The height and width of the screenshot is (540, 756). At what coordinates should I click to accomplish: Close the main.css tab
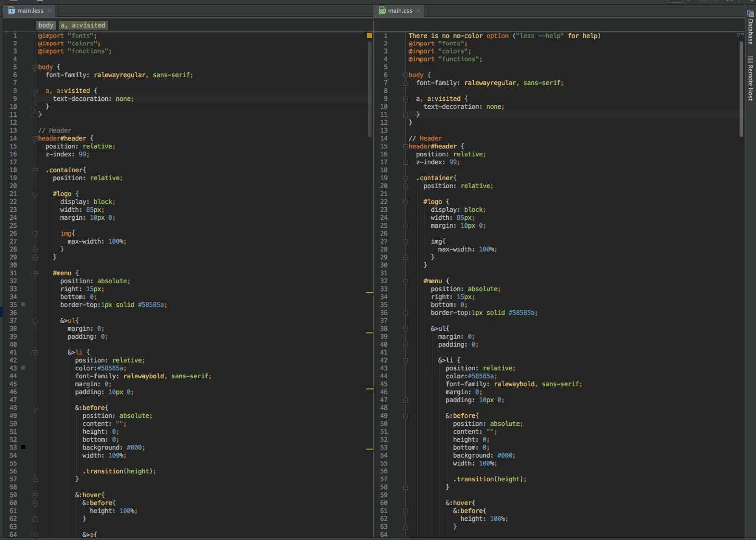tap(419, 11)
